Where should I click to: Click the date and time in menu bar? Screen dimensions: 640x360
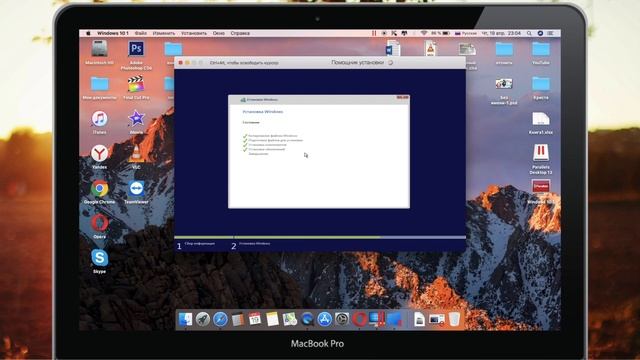tap(501, 33)
